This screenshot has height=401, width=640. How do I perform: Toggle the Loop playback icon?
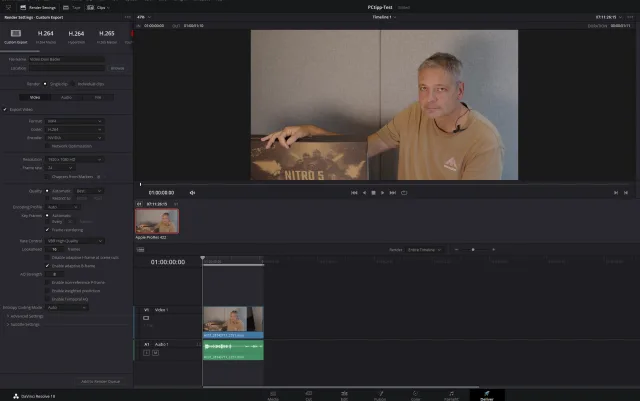(404, 193)
